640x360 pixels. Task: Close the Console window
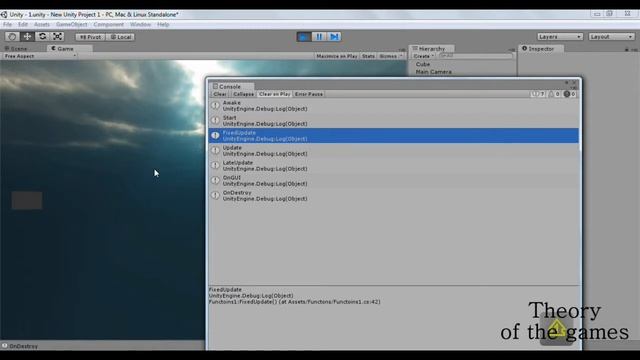coord(574,82)
